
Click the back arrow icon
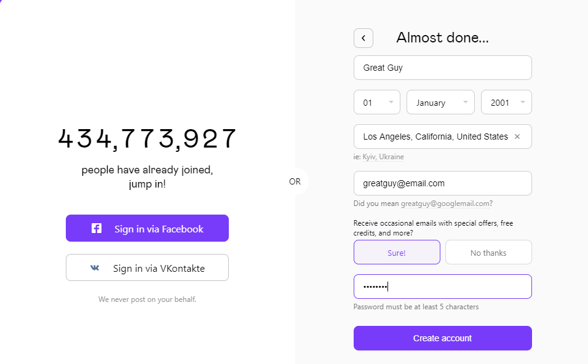363,38
